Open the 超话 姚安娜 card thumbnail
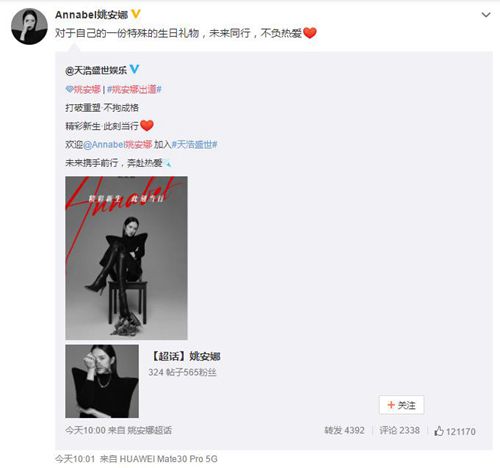This screenshot has width=500, height=468. pyautogui.click(x=102, y=381)
